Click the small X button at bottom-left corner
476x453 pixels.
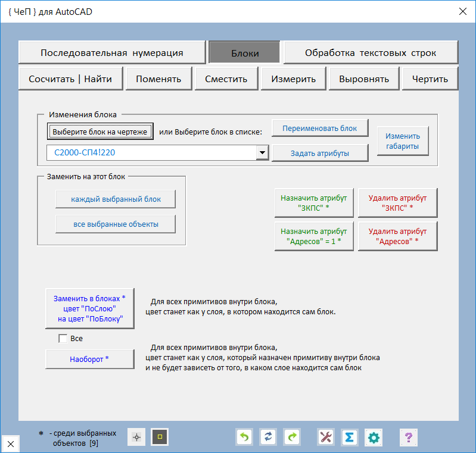pyautogui.click(x=11, y=443)
